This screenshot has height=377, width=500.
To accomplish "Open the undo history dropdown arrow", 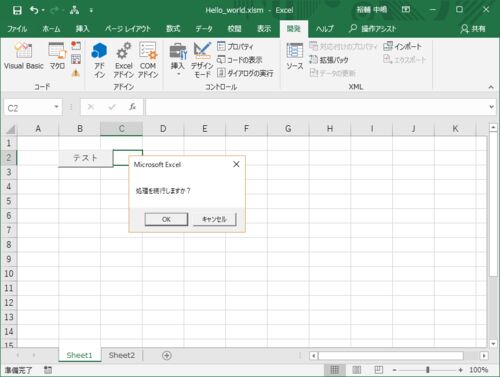I will point(43,11).
